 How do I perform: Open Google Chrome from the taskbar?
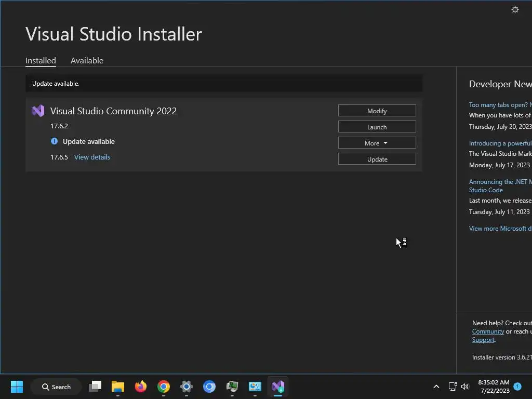(x=164, y=387)
